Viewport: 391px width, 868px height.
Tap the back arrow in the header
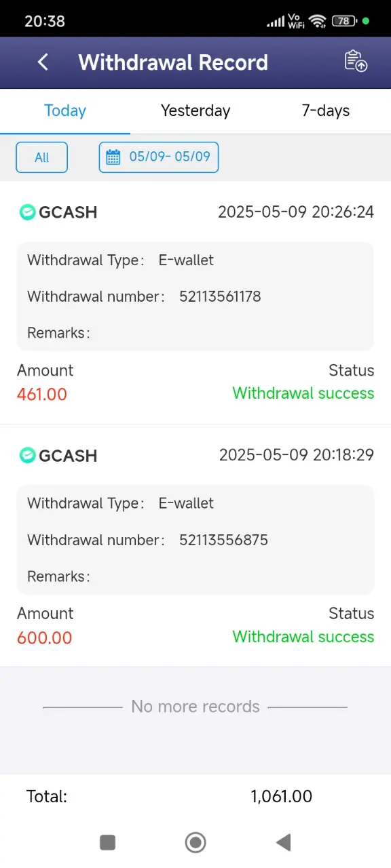tap(43, 62)
